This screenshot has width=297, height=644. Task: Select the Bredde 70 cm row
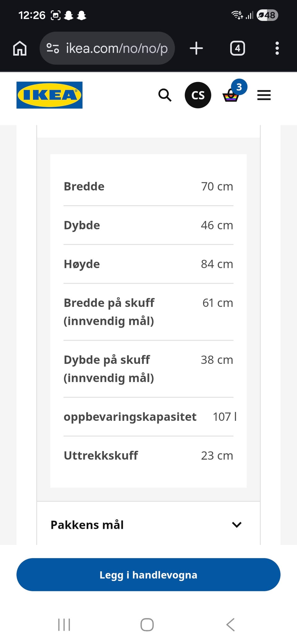148,186
